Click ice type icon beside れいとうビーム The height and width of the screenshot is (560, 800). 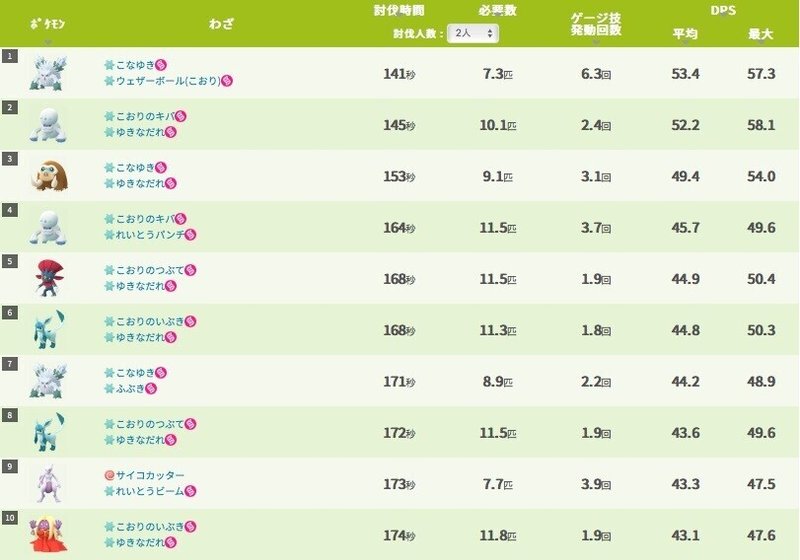(109, 491)
